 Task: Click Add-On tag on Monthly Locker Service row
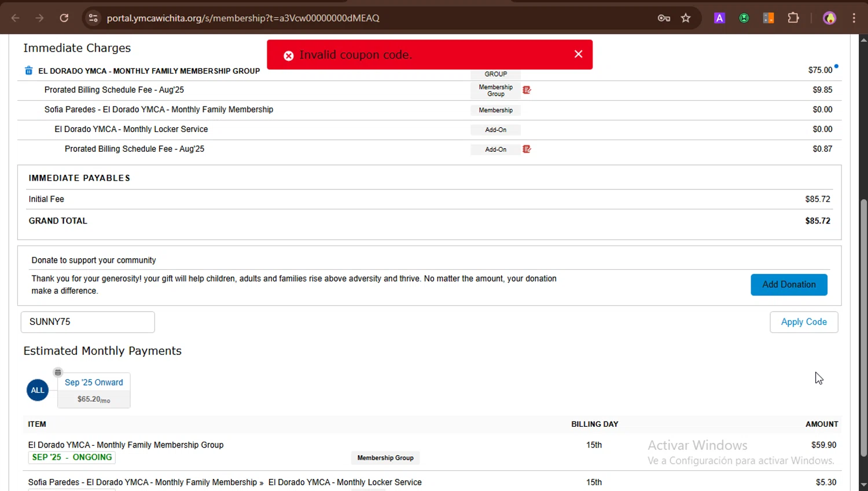[x=495, y=130]
